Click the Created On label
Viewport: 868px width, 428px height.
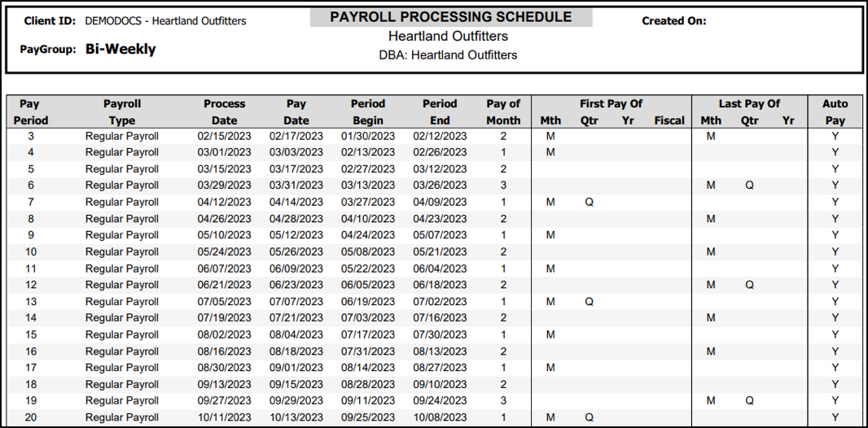click(673, 21)
